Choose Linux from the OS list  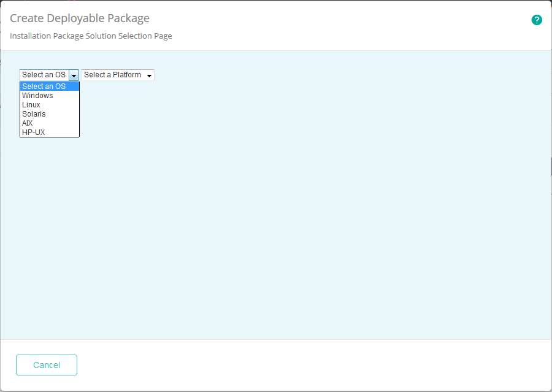(31, 105)
